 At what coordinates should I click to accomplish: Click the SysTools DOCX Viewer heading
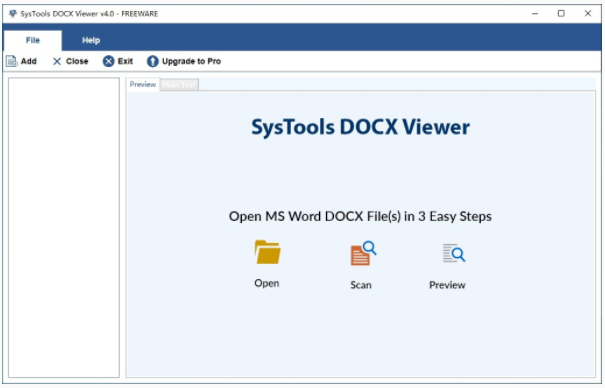tap(360, 127)
